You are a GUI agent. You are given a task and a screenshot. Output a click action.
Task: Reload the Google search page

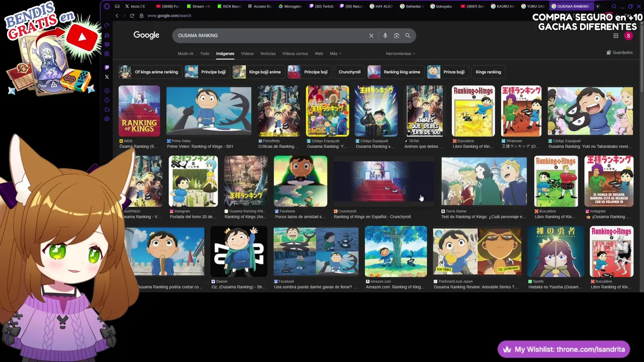click(132, 16)
